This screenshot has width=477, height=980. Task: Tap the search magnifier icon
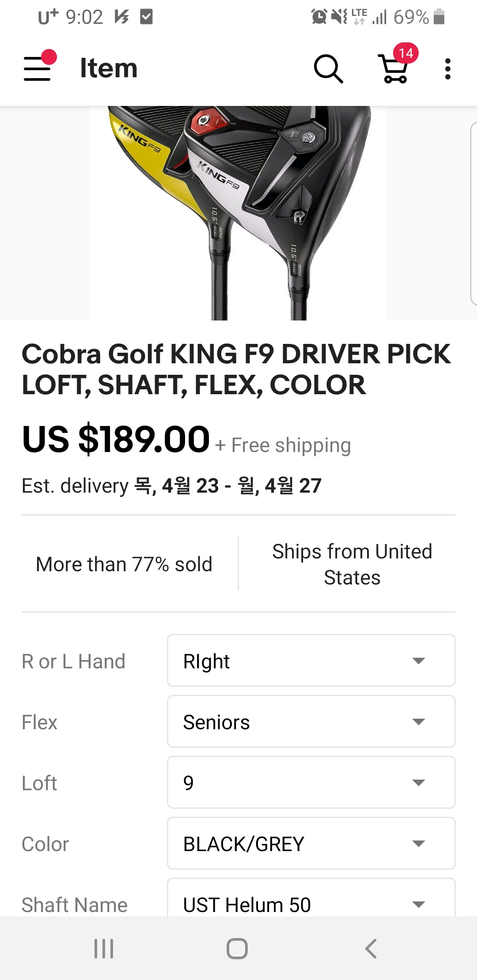[328, 69]
